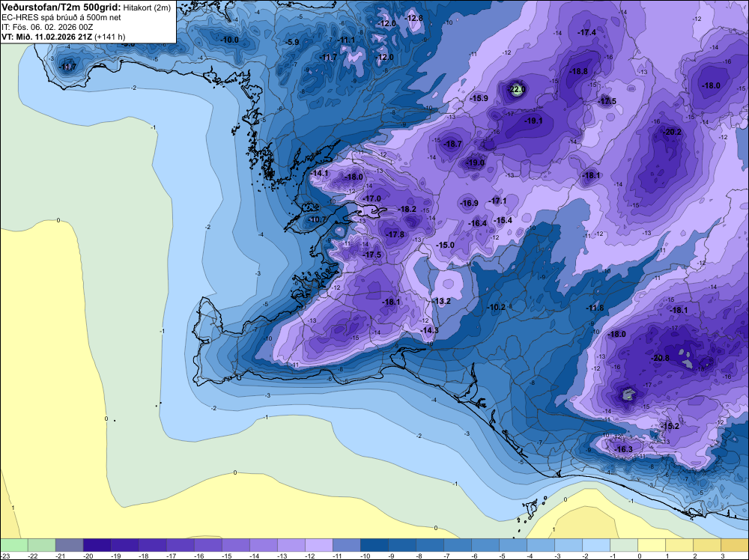Click the -18.8 temperature value
Viewport: 749px width, 560px height.
[578, 71]
